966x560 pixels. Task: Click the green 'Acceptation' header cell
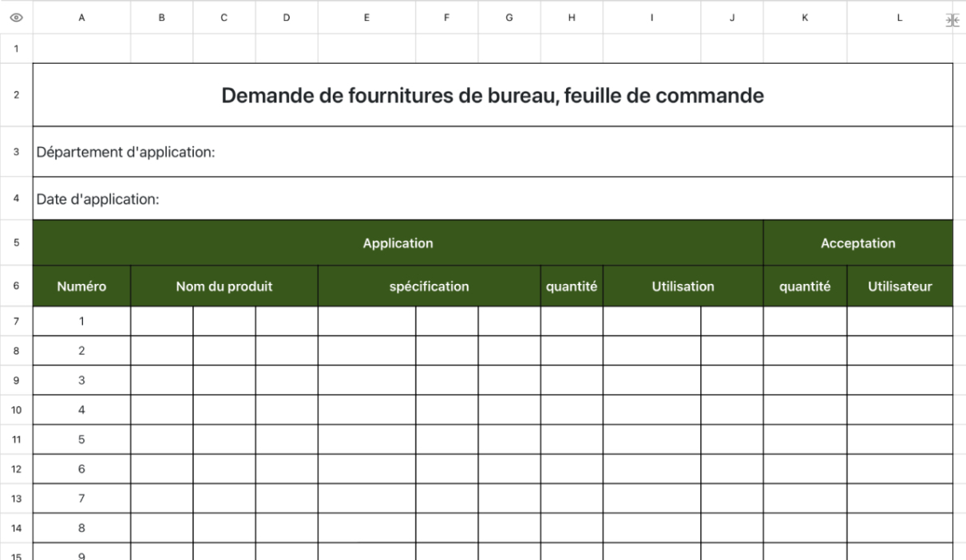coord(858,243)
